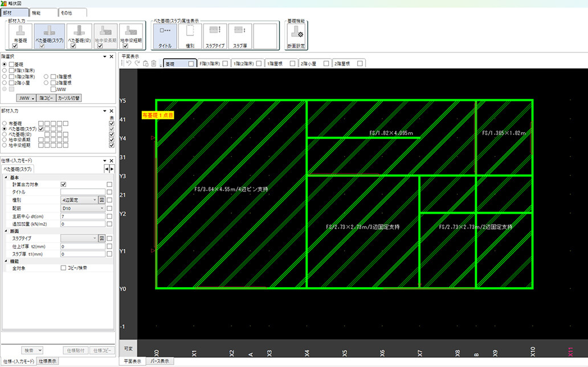Viewport: 588px width, 367px height.
Task: Click the 仕様貼付 button
Action: [x=76, y=350]
